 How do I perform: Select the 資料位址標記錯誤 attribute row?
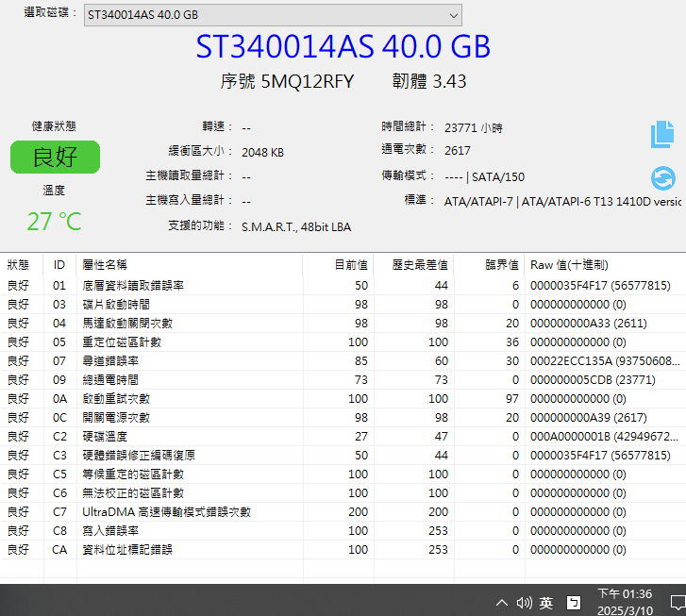(343, 549)
